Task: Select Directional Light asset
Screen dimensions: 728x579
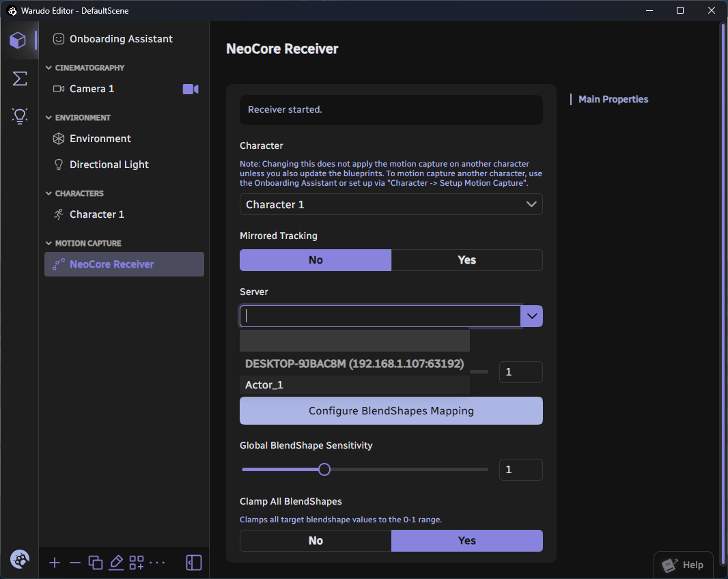Action: tap(124, 165)
